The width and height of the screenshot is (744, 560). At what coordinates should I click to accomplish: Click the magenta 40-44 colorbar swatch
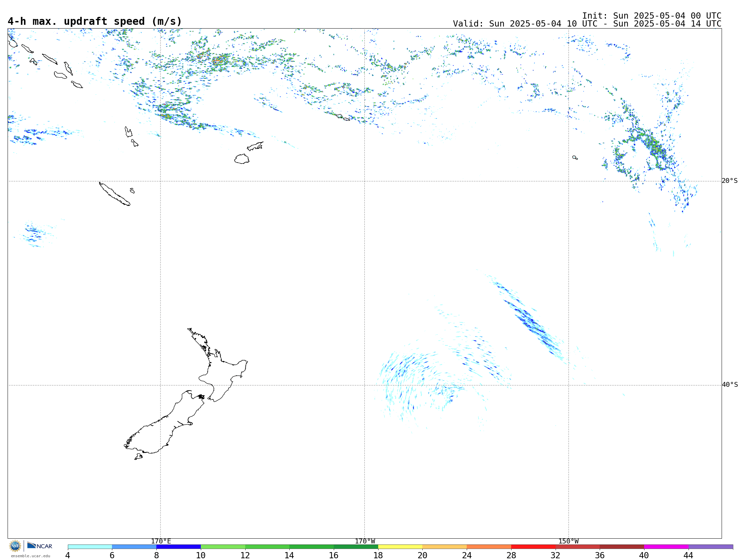click(666, 547)
